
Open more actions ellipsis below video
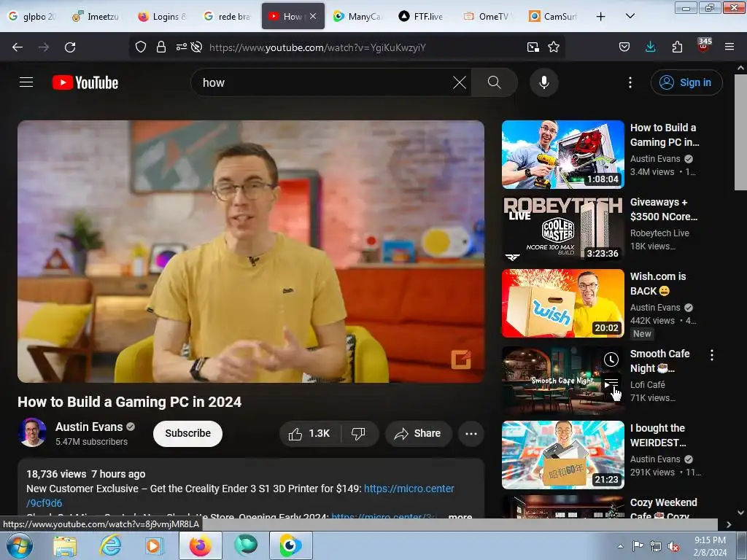click(x=471, y=433)
